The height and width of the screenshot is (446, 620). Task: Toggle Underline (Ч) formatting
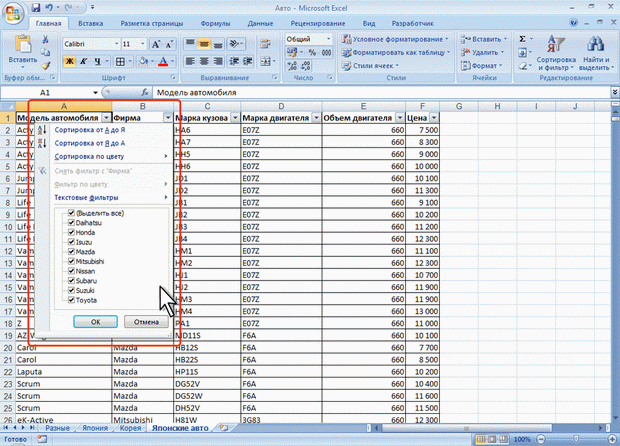coord(97,61)
